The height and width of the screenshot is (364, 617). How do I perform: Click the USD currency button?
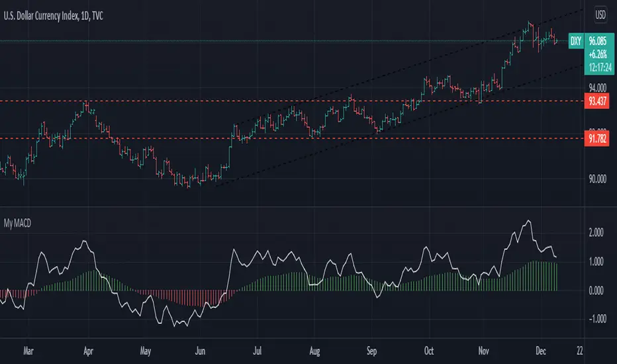pos(600,15)
